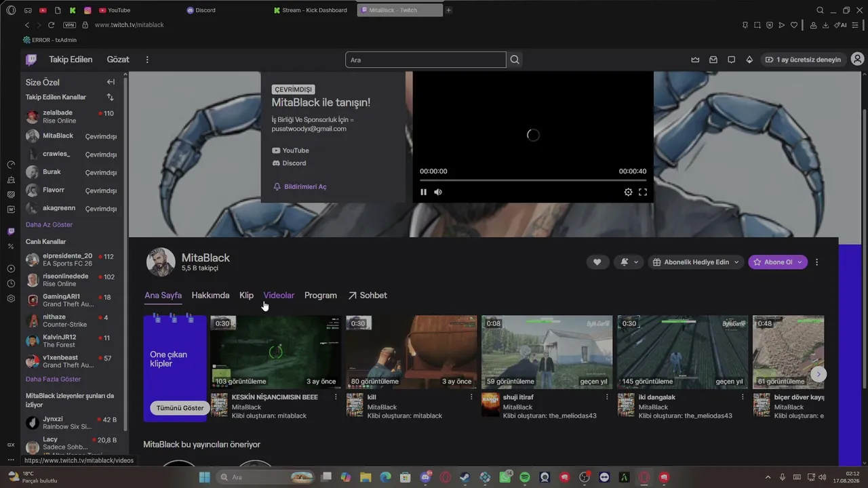Open video player settings gear
This screenshot has height=488, width=868.
coord(628,192)
